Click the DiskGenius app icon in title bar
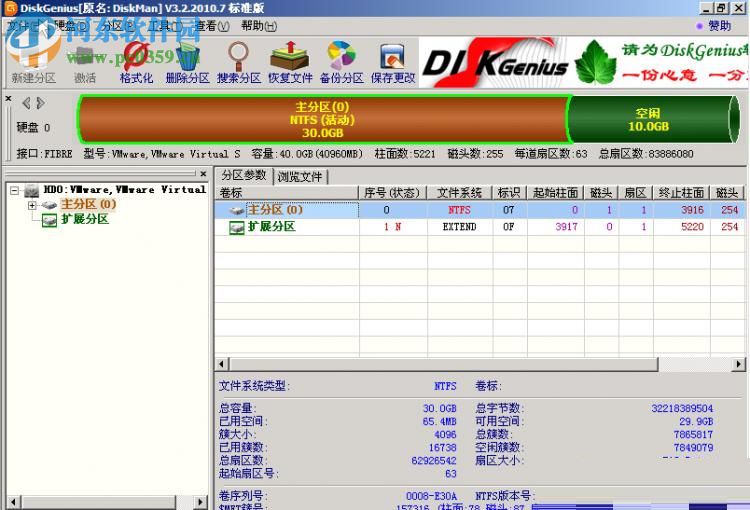The width and height of the screenshot is (750, 510). 10,8
